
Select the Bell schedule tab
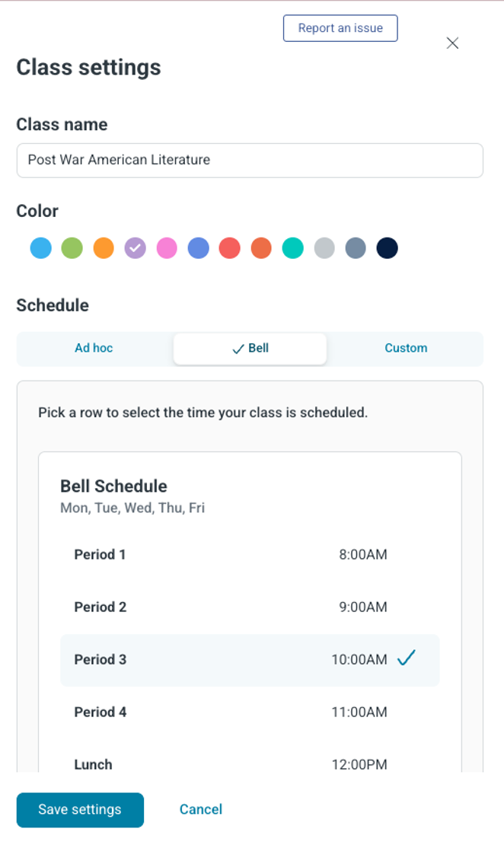pos(250,349)
